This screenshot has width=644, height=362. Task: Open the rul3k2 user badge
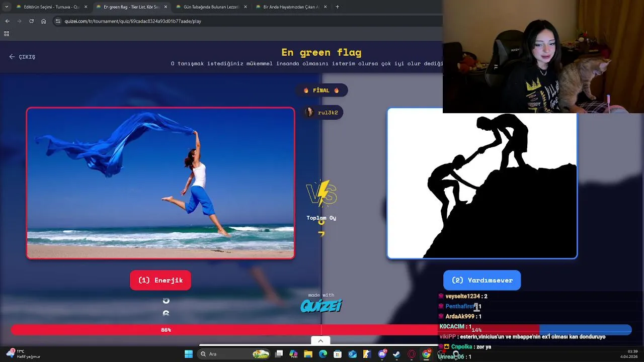(x=323, y=113)
